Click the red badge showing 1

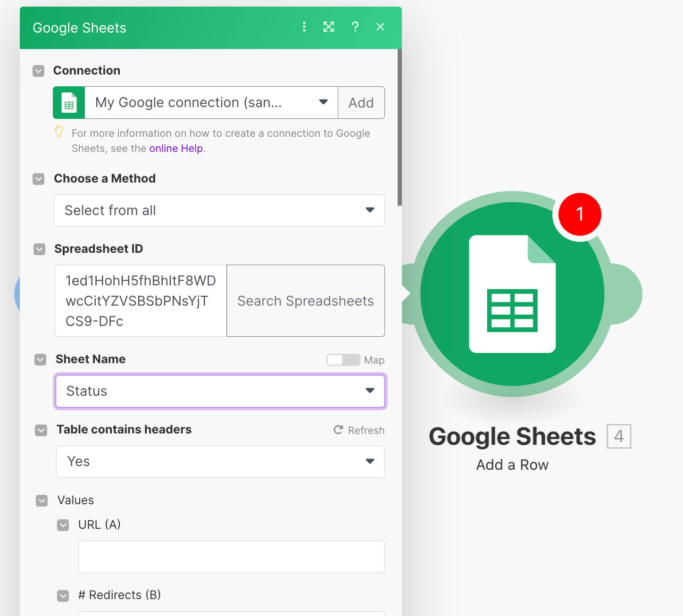580,214
